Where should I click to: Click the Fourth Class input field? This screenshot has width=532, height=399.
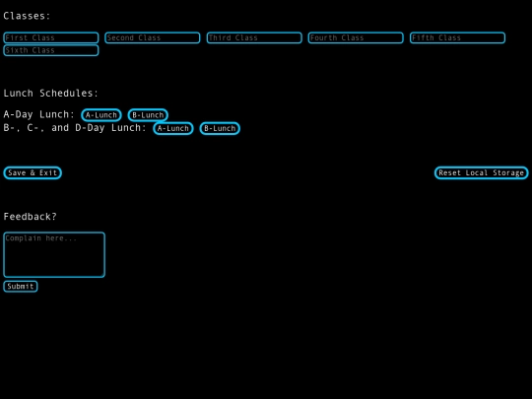click(x=356, y=37)
